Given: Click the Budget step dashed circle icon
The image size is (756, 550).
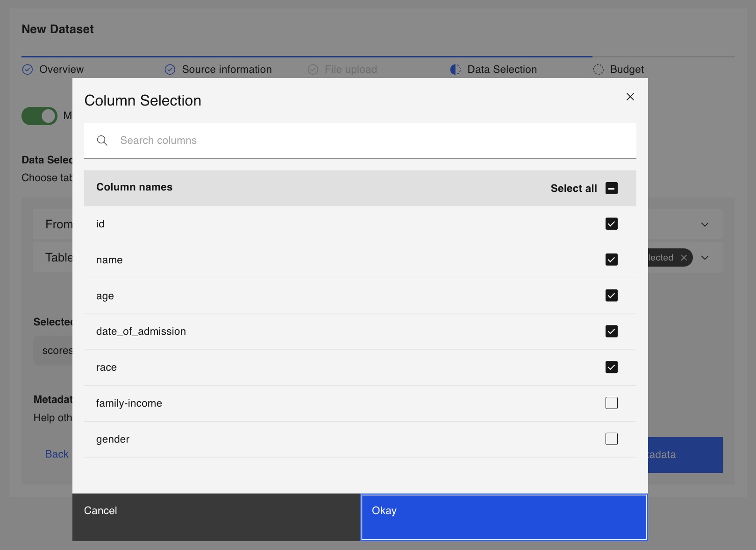Looking at the screenshot, I should (599, 70).
